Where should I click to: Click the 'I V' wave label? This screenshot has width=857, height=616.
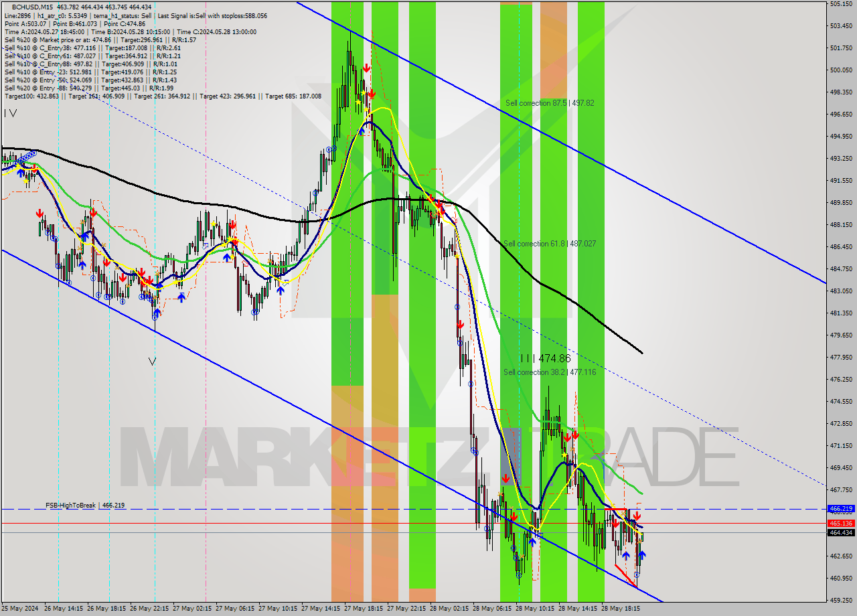[x=10, y=114]
